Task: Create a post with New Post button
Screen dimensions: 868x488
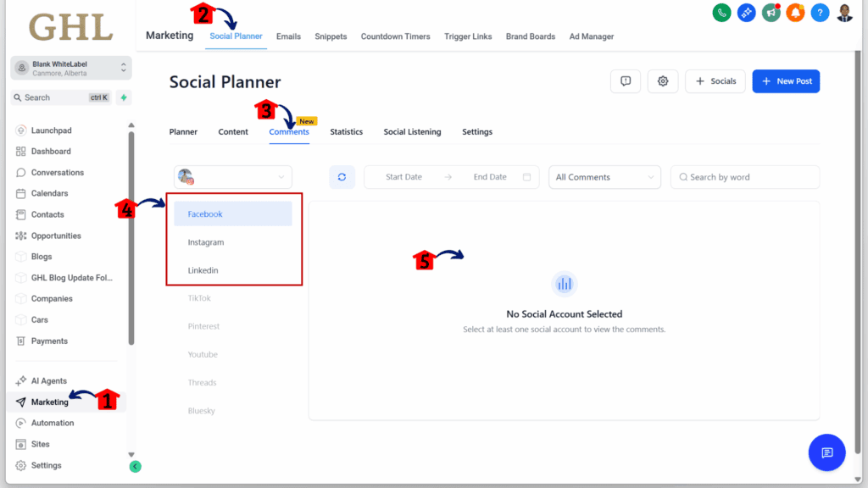Action: click(x=786, y=80)
